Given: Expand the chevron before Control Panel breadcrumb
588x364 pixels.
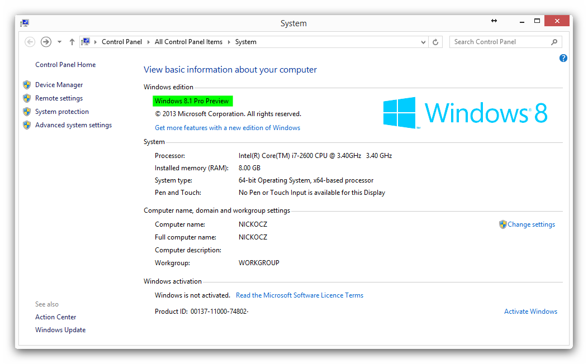Looking at the screenshot, I should coord(95,42).
